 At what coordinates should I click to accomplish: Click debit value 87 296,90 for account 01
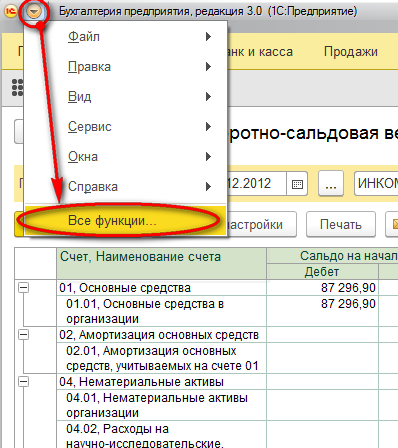(x=348, y=288)
